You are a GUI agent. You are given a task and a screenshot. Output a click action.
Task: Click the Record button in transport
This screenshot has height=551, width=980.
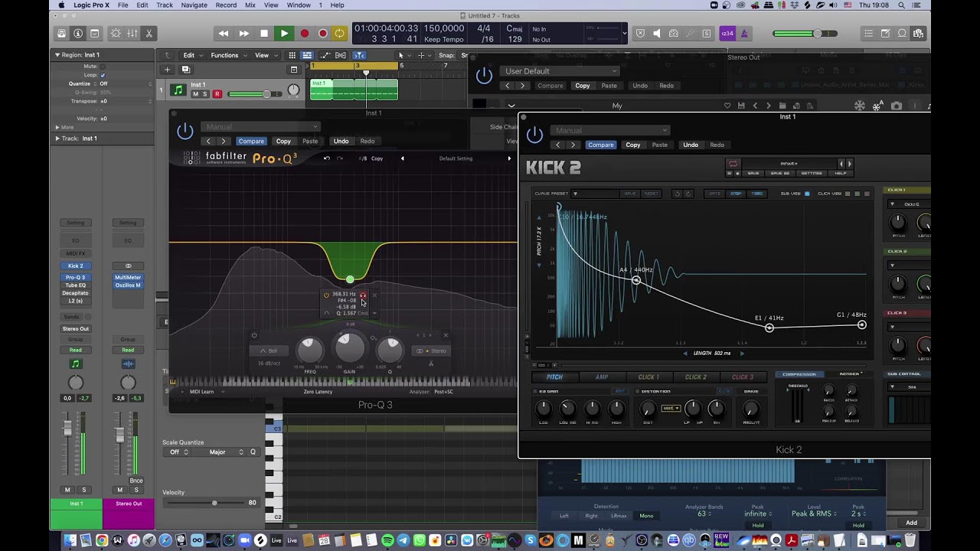tap(304, 34)
